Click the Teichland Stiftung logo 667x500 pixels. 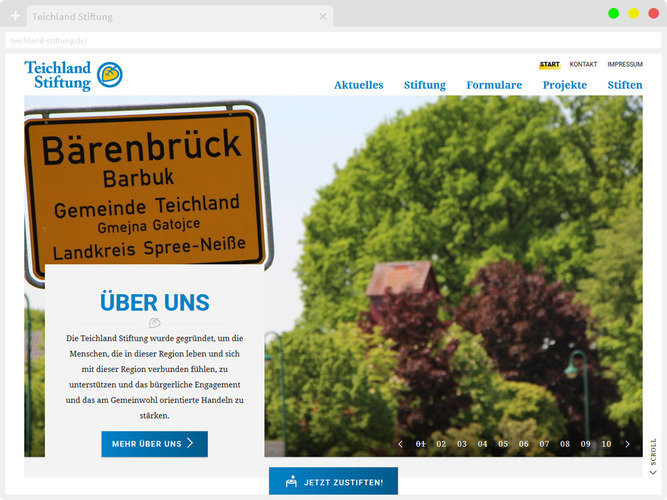(x=73, y=75)
